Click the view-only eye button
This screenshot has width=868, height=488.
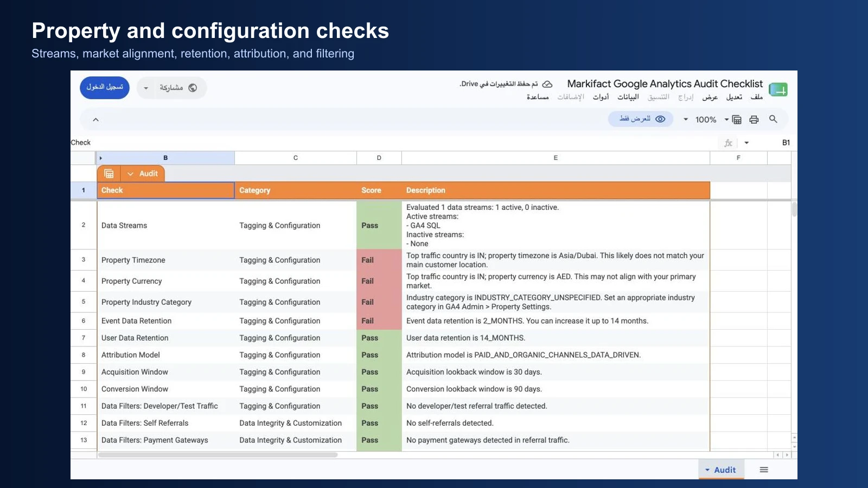coord(641,119)
